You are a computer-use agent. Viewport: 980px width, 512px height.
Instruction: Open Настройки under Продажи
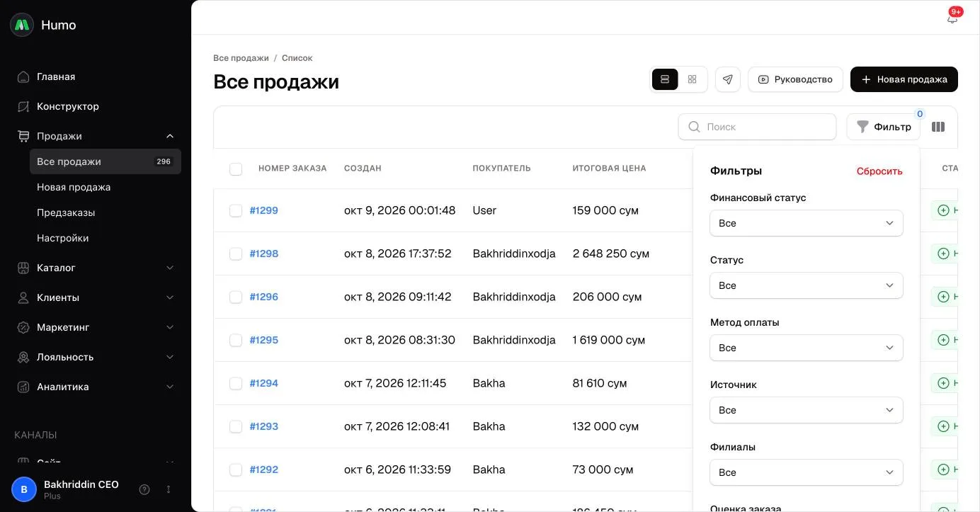pos(106,238)
